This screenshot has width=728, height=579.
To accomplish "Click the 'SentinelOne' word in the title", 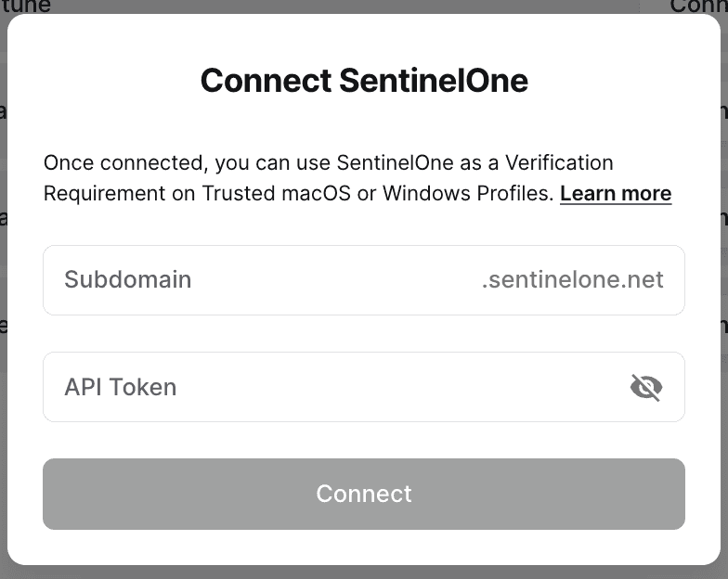I will click(433, 81).
